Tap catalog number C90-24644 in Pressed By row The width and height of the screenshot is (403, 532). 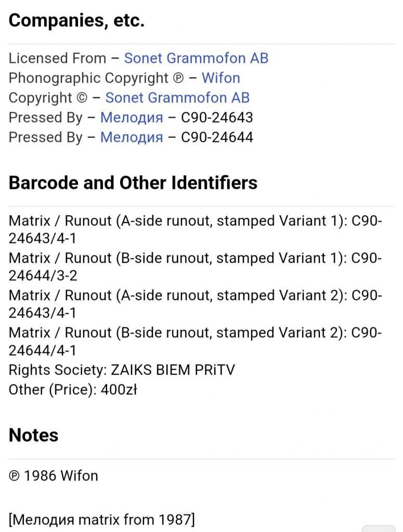point(217,137)
